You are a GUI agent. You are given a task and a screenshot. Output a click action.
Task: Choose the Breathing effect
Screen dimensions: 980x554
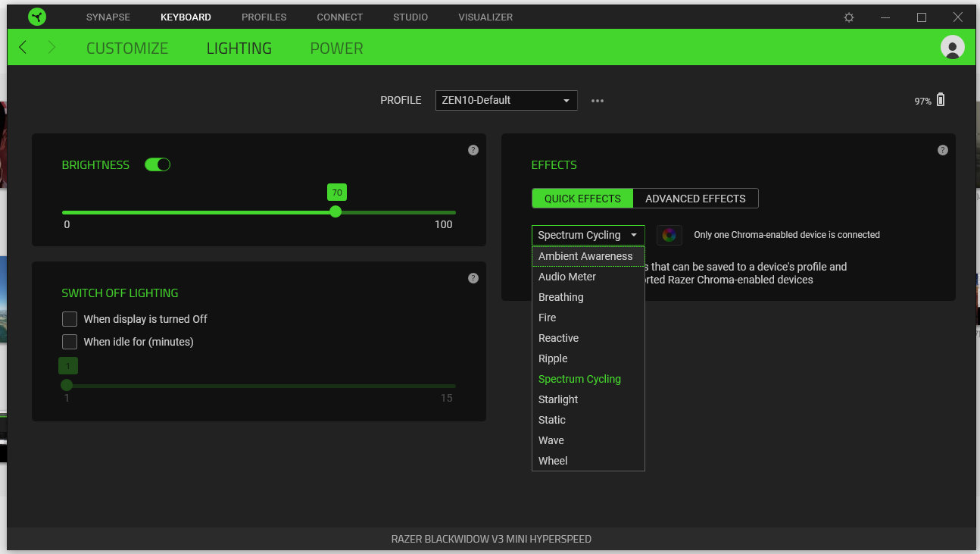pyautogui.click(x=588, y=297)
